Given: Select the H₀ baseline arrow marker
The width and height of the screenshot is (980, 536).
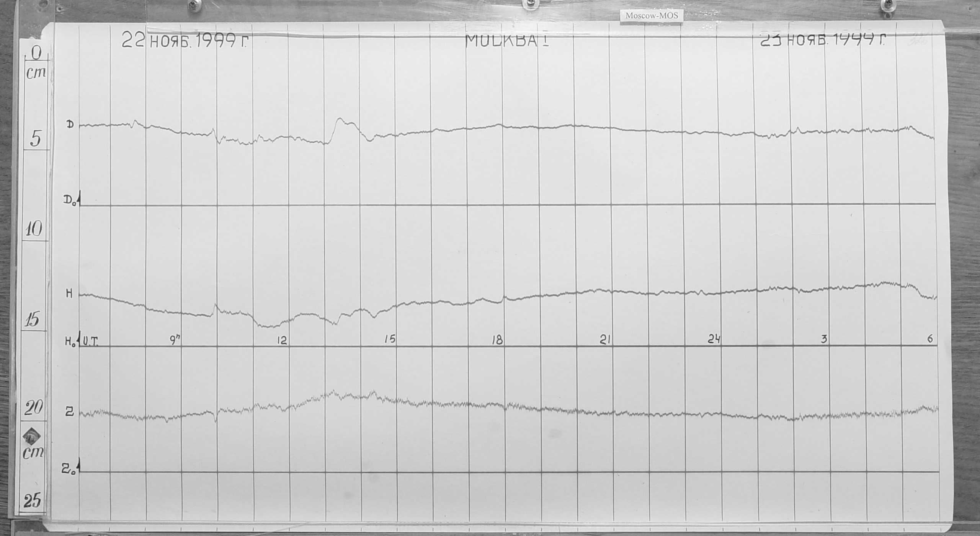Looking at the screenshot, I should [79, 340].
